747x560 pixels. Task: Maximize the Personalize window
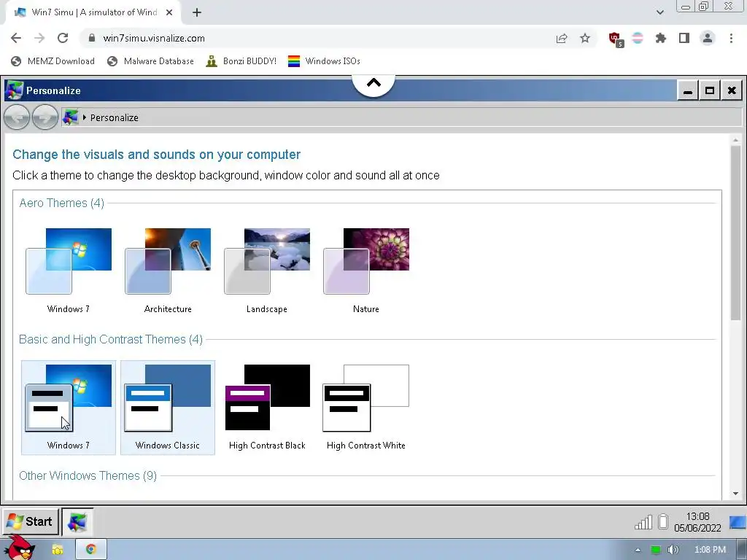pos(709,90)
